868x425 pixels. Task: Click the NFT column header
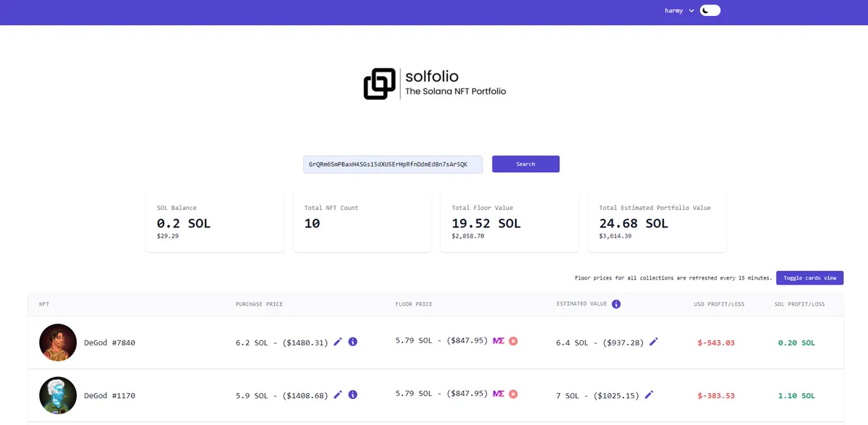point(44,304)
